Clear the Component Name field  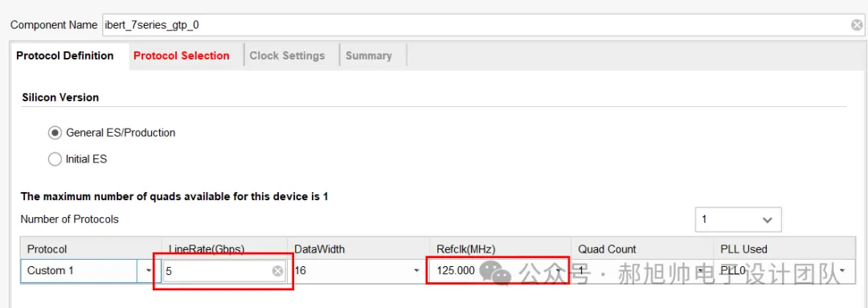857,25
